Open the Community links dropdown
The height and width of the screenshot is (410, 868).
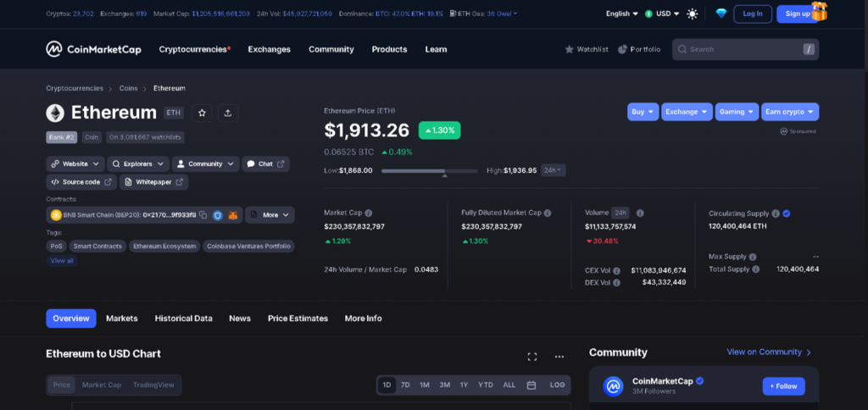(x=205, y=163)
